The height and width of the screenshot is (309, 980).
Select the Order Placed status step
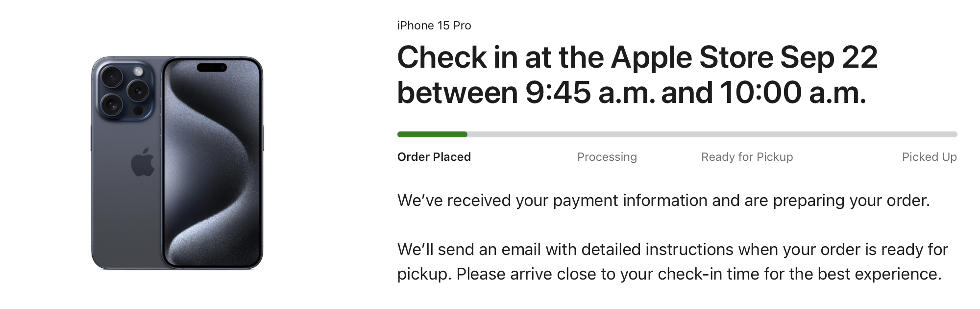click(x=434, y=157)
